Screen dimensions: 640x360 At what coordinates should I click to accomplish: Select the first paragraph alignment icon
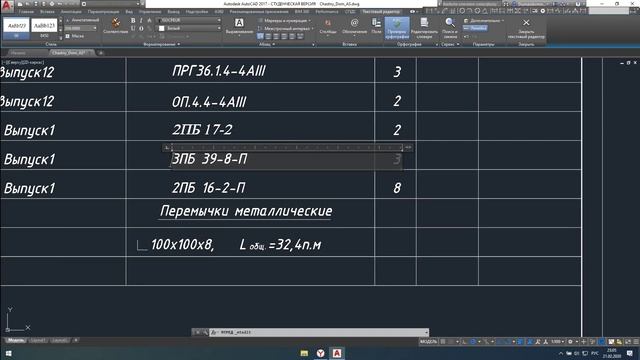(260, 36)
